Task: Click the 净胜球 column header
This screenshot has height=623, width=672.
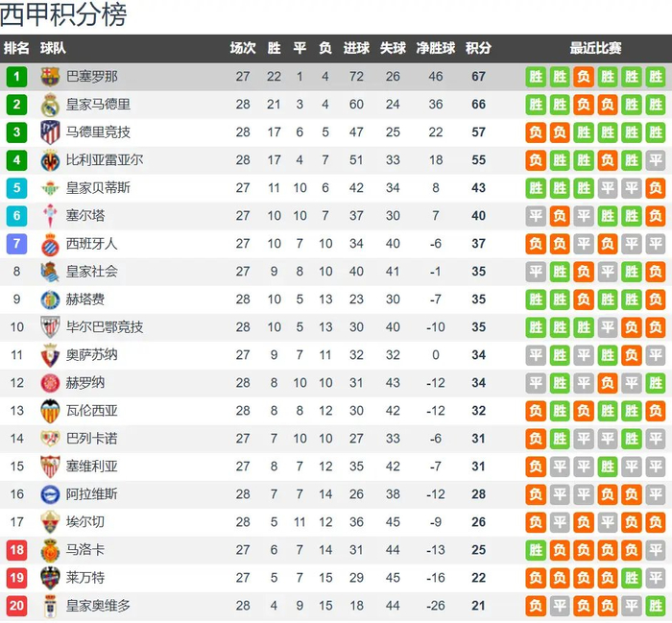Action: pos(436,48)
